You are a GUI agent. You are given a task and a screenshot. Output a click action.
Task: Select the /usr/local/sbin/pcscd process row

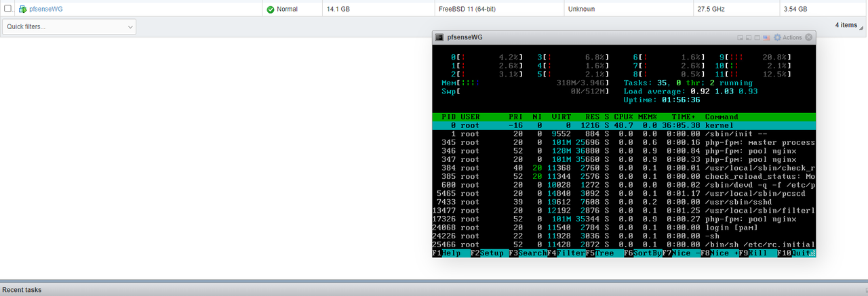tap(624, 193)
